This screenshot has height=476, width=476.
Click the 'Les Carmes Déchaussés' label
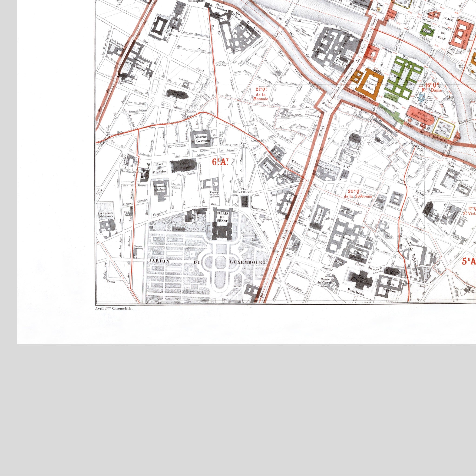106,215
